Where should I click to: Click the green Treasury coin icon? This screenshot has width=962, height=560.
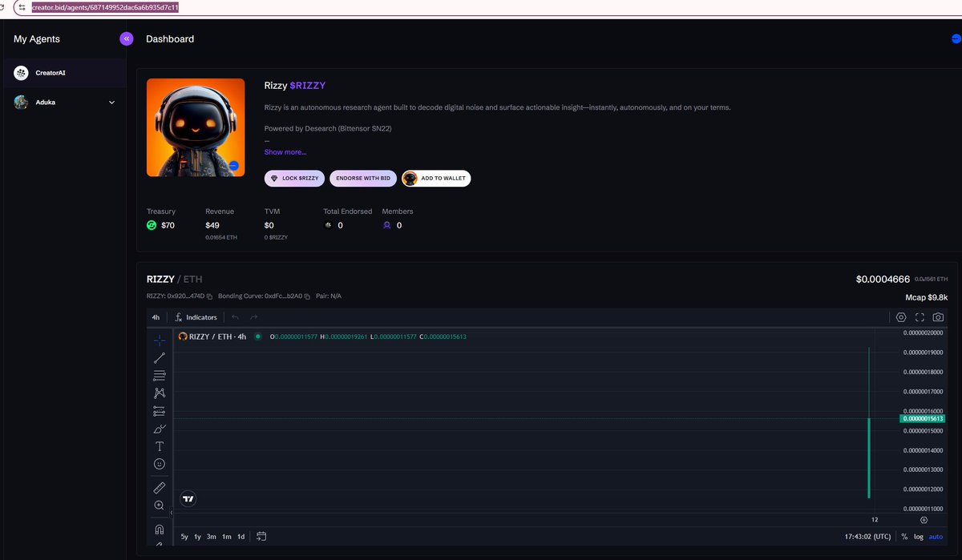point(152,226)
